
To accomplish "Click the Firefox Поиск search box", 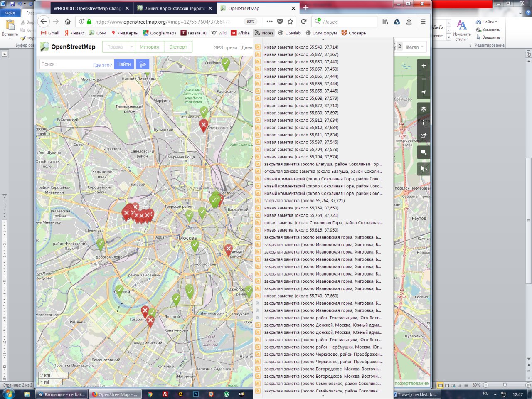I will click(345, 22).
